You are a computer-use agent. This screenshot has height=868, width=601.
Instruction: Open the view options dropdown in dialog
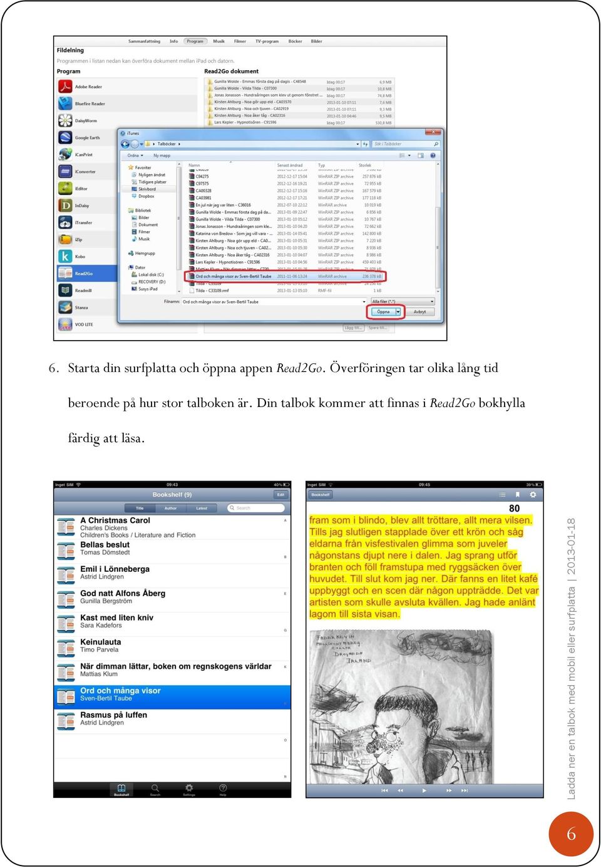coord(409,155)
